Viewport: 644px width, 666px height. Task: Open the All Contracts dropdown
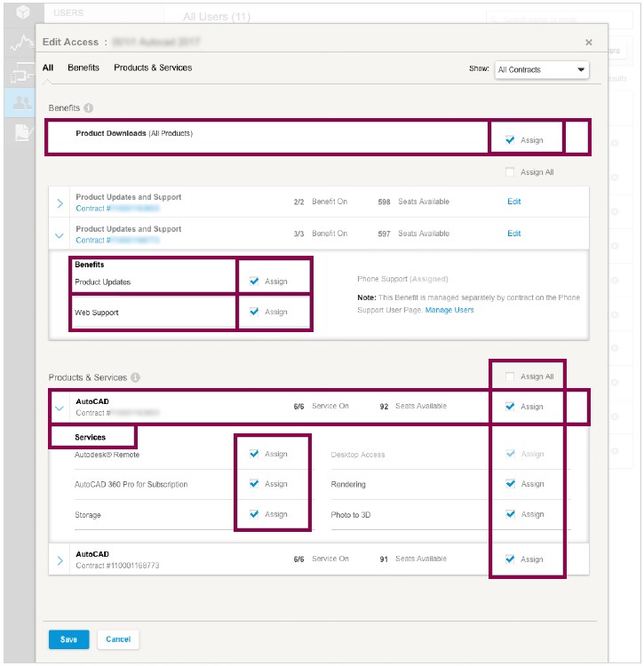click(542, 69)
